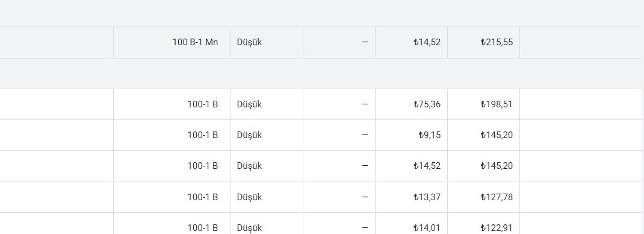Click ₺14,52 in the 100 B-1 Mn row
This screenshot has height=234, width=644.
pyautogui.click(x=427, y=42)
